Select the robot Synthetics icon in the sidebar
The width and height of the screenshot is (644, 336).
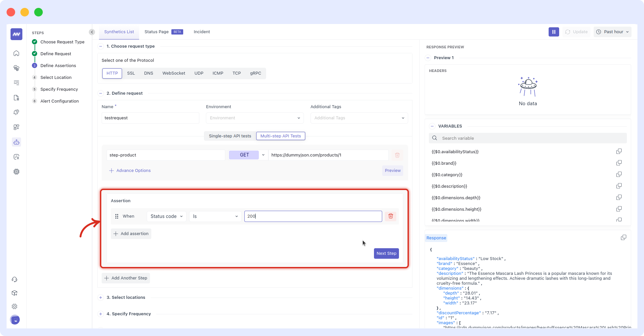click(16, 142)
